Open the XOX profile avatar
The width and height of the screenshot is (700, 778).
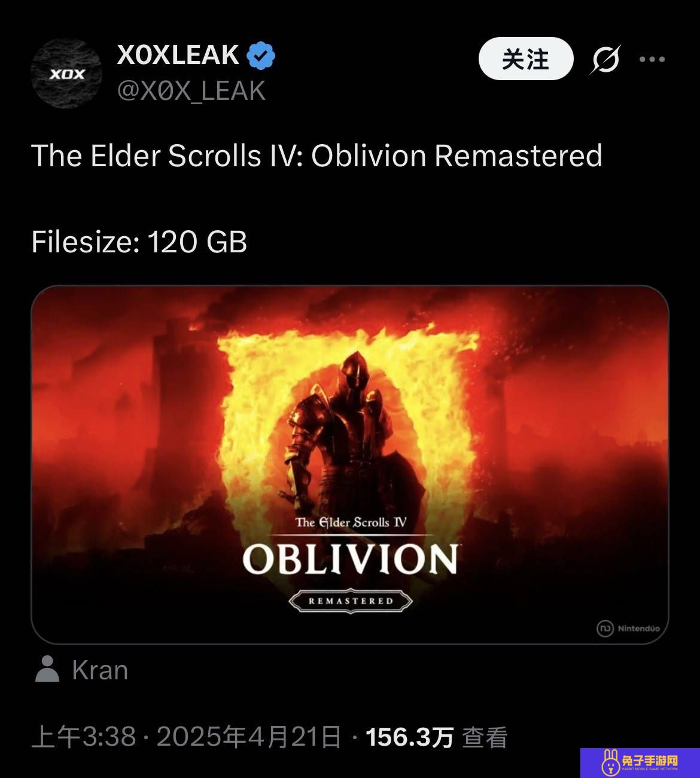(x=66, y=74)
